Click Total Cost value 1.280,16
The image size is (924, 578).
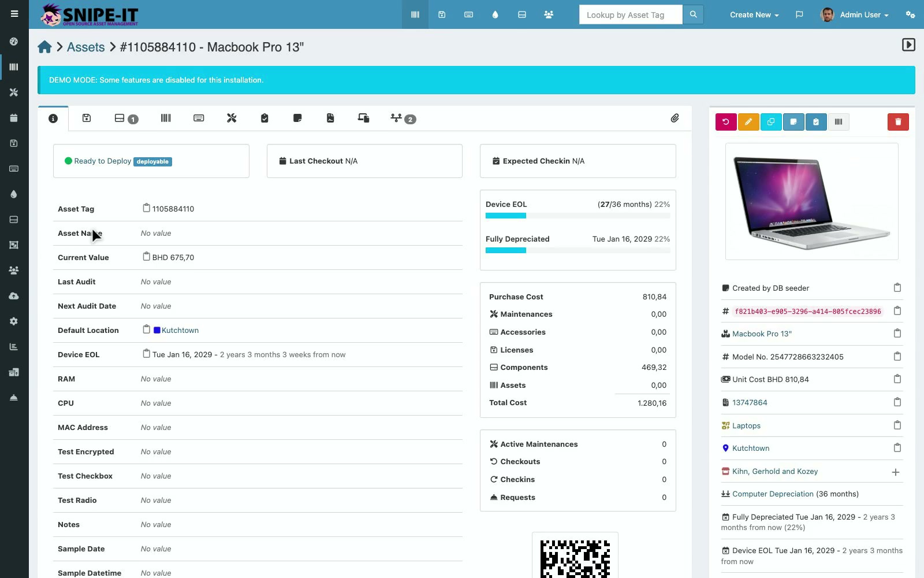click(x=652, y=403)
